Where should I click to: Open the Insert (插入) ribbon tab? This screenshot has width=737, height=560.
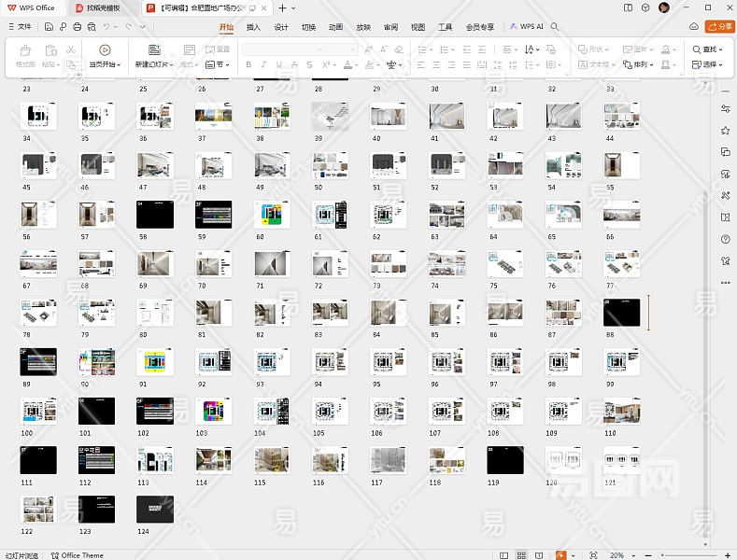pyautogui.click(x=253, y=27)
